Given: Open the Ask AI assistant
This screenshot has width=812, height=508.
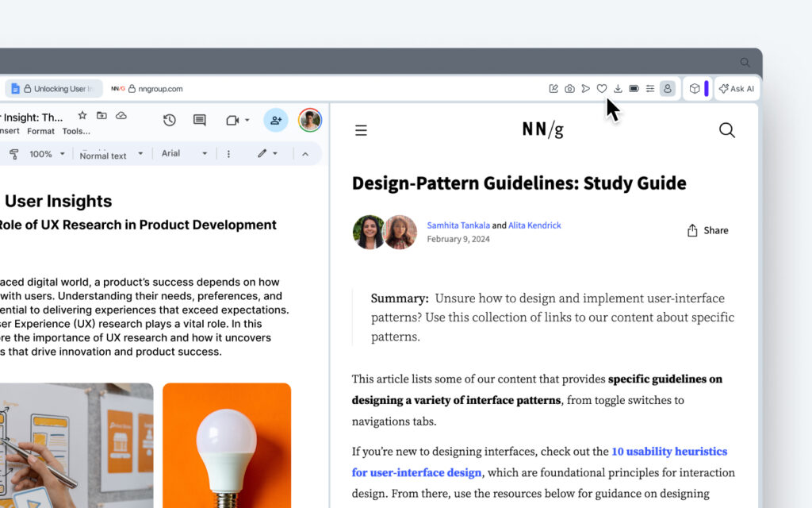Looking at the screenshot, I should (x=737, y=89).
